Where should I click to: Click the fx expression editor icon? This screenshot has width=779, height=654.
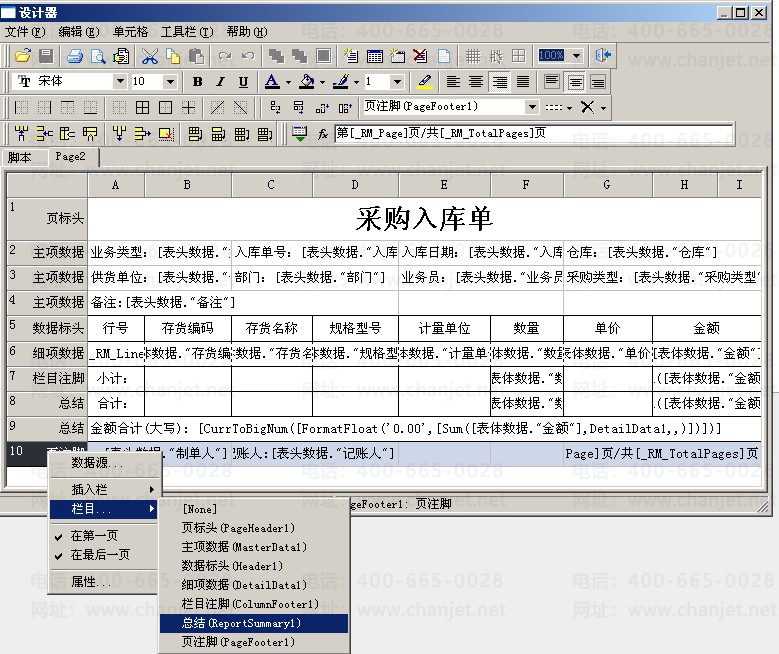(x=323, y=133)
